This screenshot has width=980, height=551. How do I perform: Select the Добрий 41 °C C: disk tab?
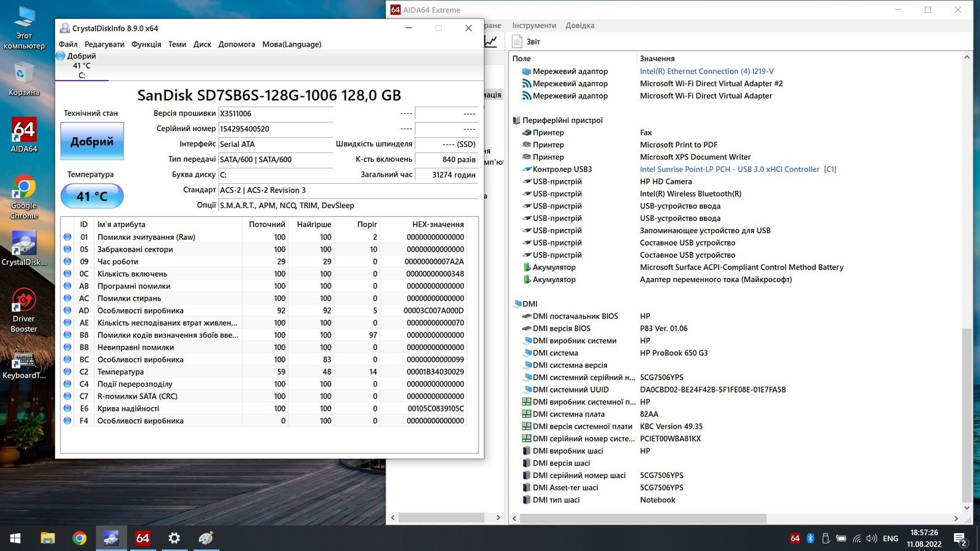[x=81, y=66]
